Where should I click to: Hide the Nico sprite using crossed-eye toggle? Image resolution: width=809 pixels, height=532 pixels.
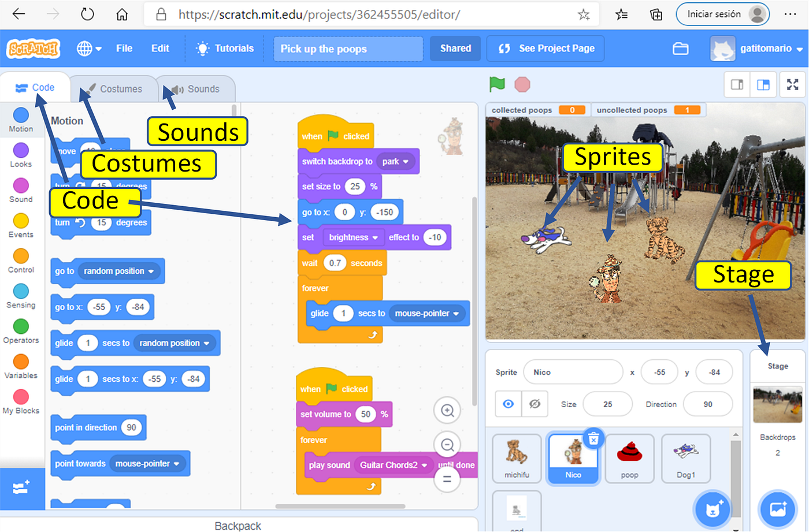coord(535,404)
